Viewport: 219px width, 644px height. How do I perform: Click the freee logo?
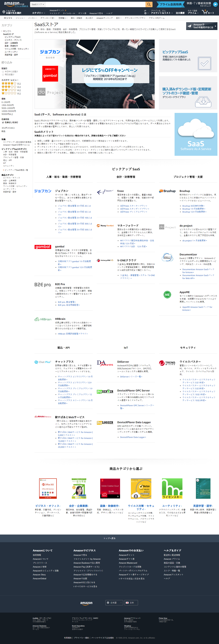point(105,192)
